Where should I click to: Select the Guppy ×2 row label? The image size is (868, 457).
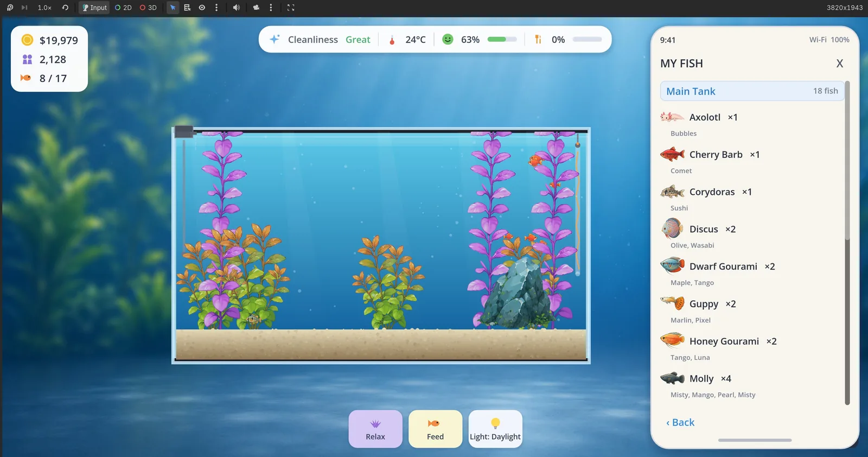(x=712, y=304)
